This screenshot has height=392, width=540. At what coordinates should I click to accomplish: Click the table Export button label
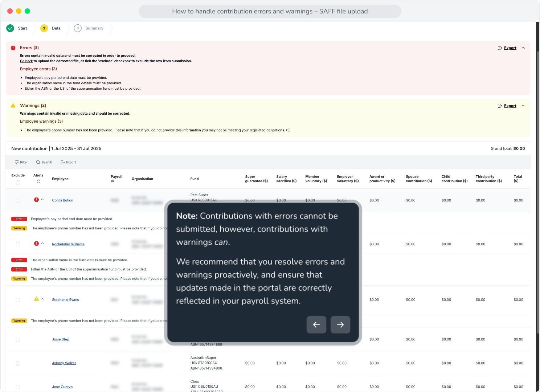pos(71,162)
